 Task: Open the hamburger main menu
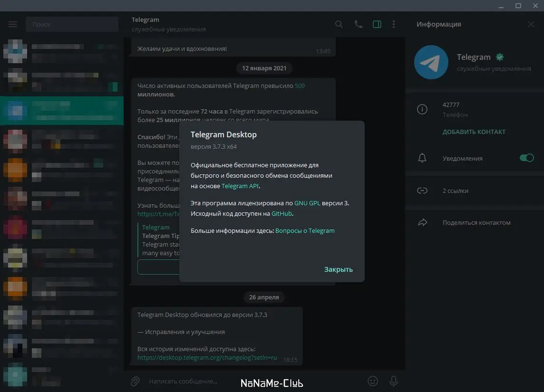click(13, 24)
